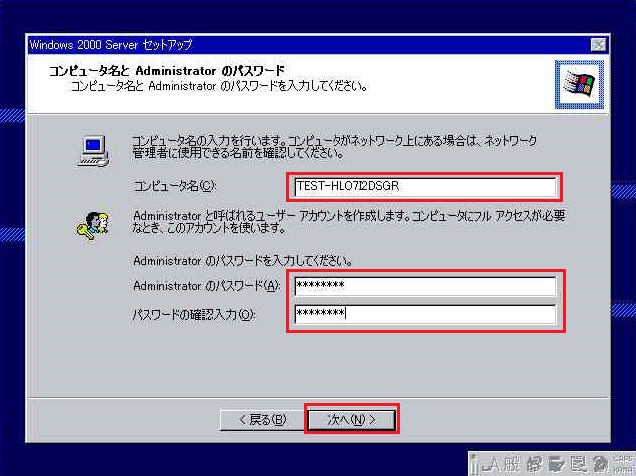Image resolution: width=636 pixels, height=476 pixels.
Task: Click the IME toolbar grip handle
Action: [474, 464]
